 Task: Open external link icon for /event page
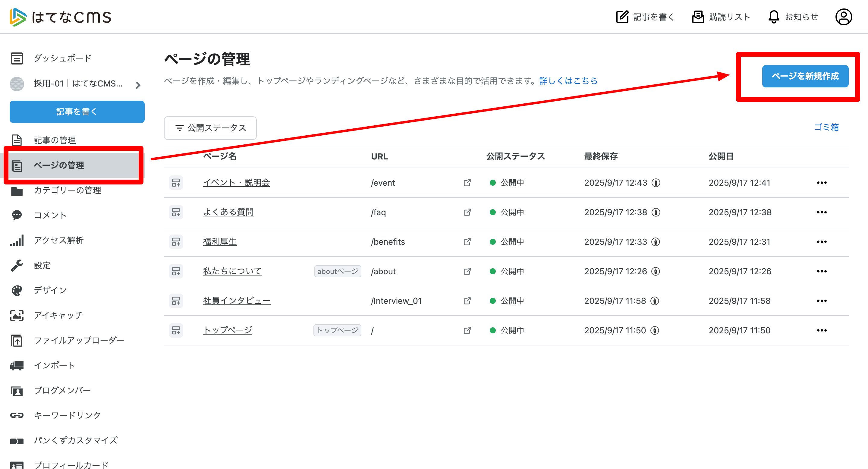[467, 183]
